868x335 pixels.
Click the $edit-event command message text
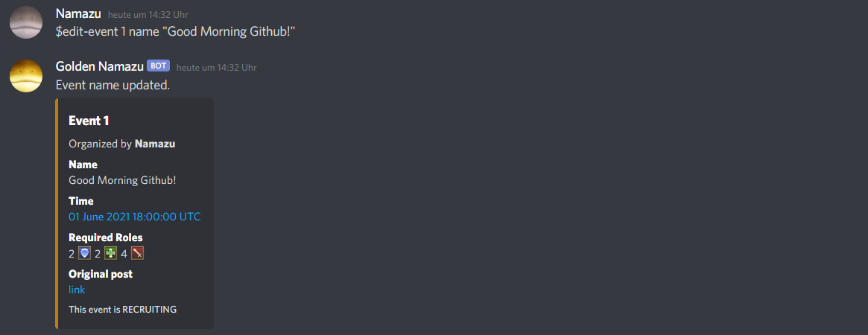176,32
